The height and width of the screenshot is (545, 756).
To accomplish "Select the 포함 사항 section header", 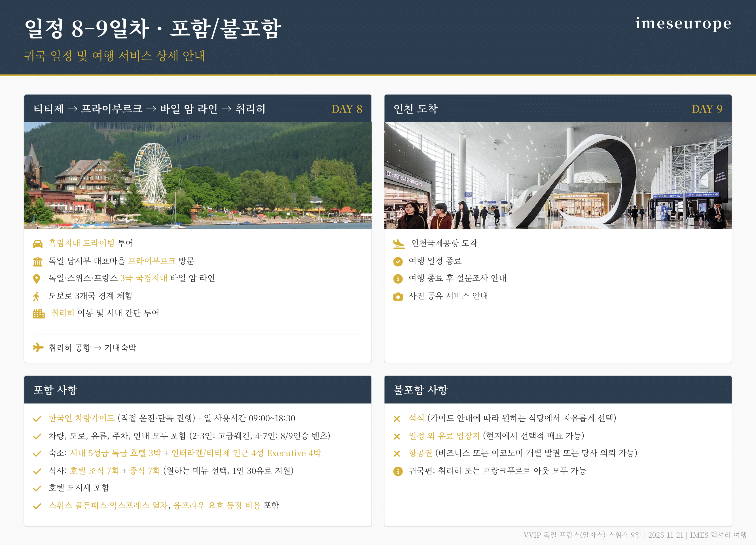I will [x=55, y=390].
